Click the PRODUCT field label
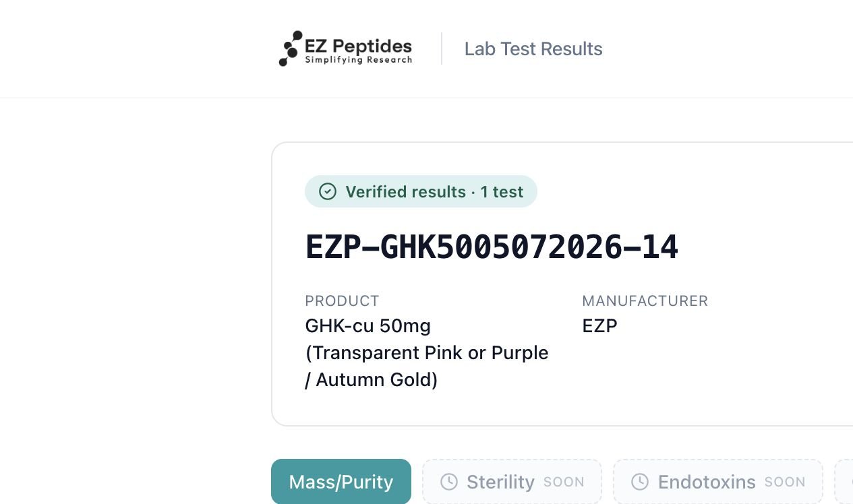This screenshot has height=504, width=853. click(x=342, y=301)
